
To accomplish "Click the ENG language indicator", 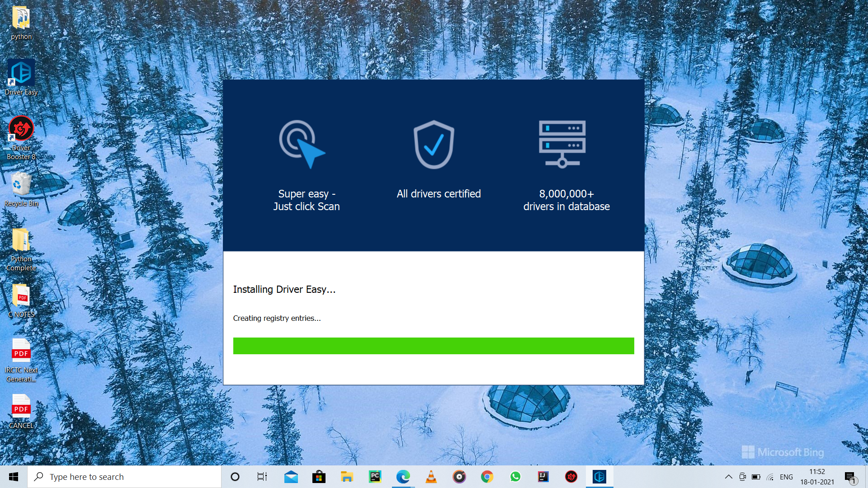I will 786,477.
